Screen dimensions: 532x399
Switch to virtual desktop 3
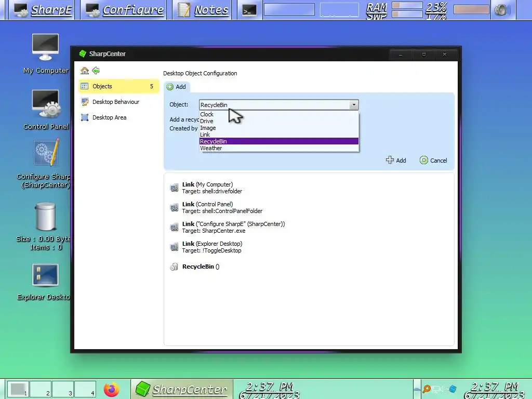click(63, 389)
